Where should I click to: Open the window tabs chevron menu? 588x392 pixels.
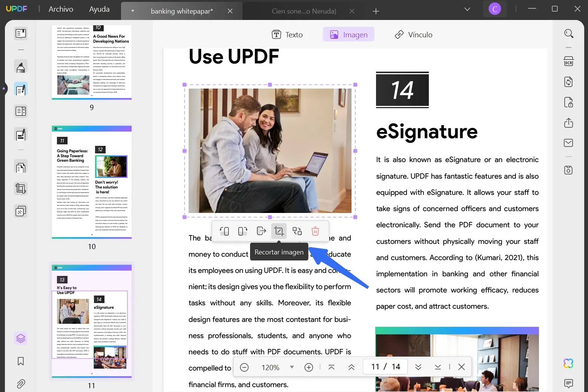(467, 9)
